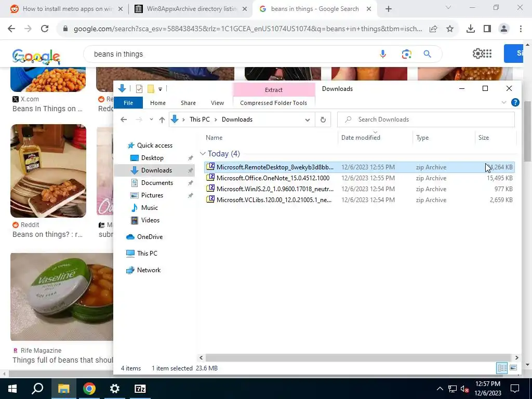The height and width of the screenshot is (399, 532).
Task: Switch to Large icons view layout
Action: point(513,368)
